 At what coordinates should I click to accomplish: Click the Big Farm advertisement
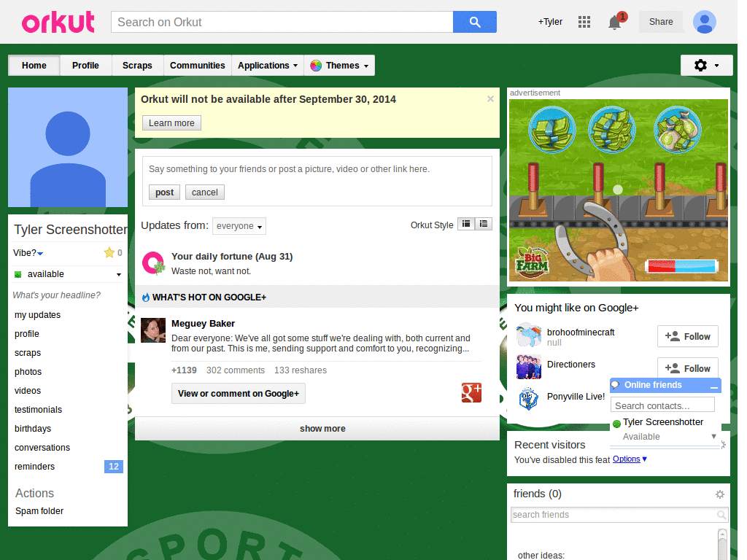pos(619,190)
